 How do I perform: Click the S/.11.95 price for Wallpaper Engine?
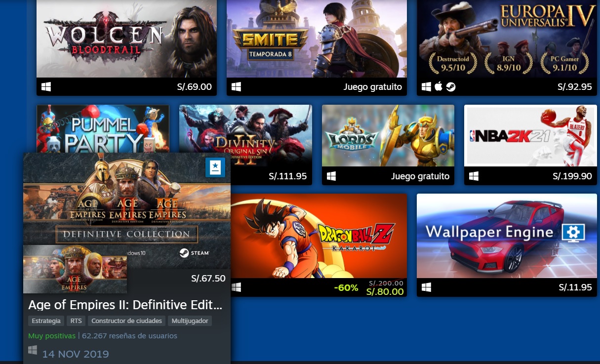click(x=575, y=287)
